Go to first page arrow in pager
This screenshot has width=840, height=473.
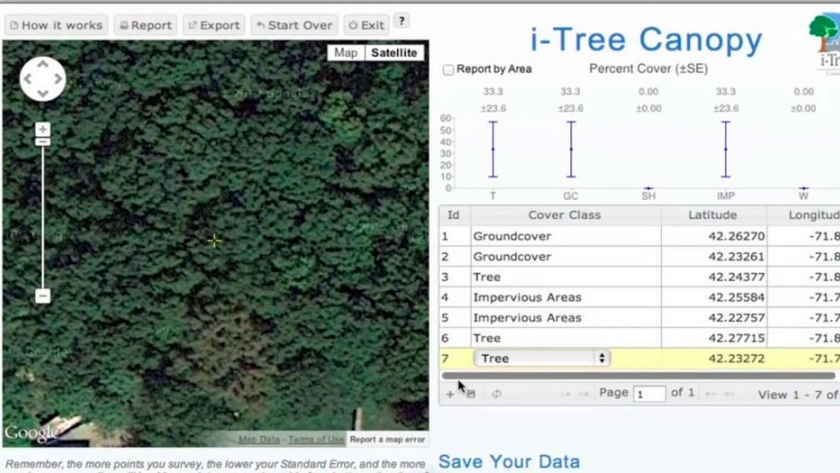click(565, 394)
